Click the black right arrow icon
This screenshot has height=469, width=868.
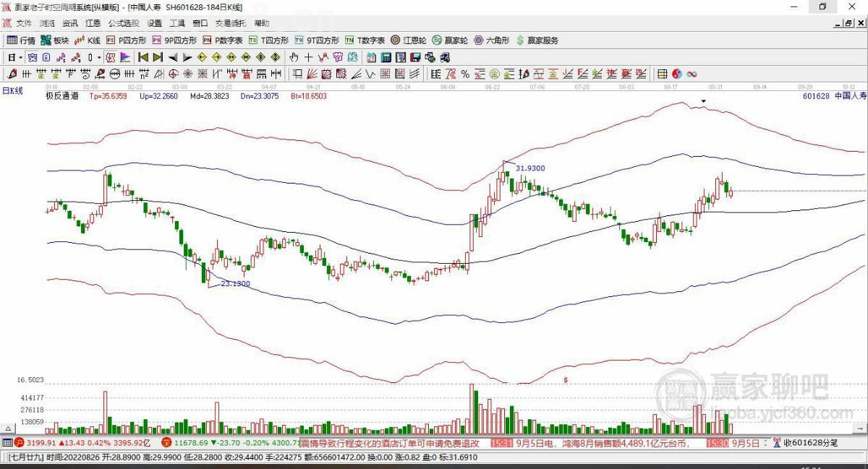(x=187, y=57)
